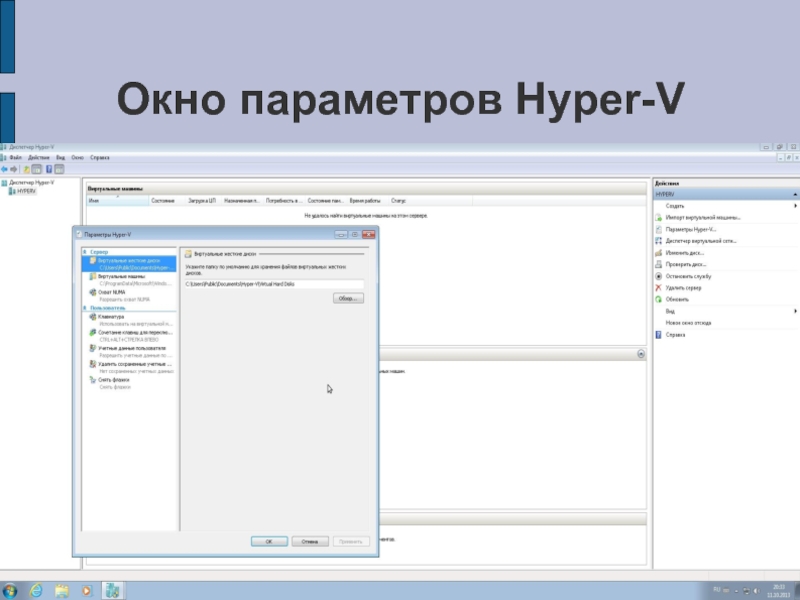800x600 pixels.
Task: Click the back arrow in the toolbar
Action: tap(5, 168)
